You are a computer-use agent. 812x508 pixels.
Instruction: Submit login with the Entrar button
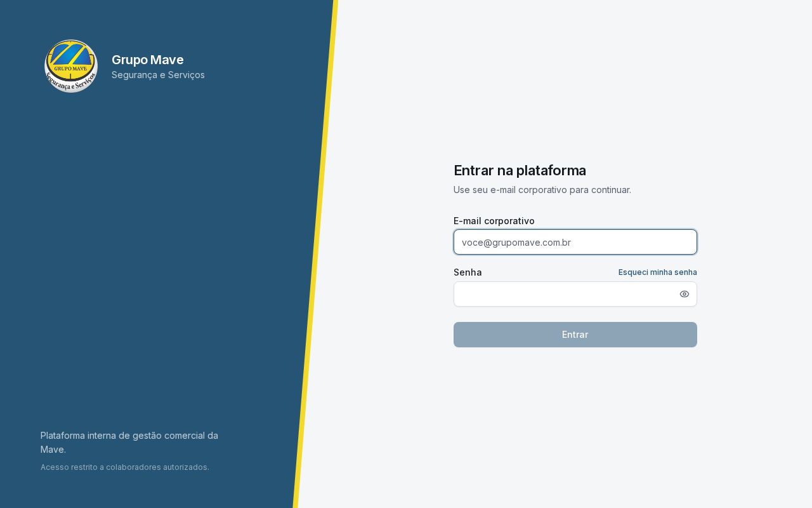[x=575, y=335]
